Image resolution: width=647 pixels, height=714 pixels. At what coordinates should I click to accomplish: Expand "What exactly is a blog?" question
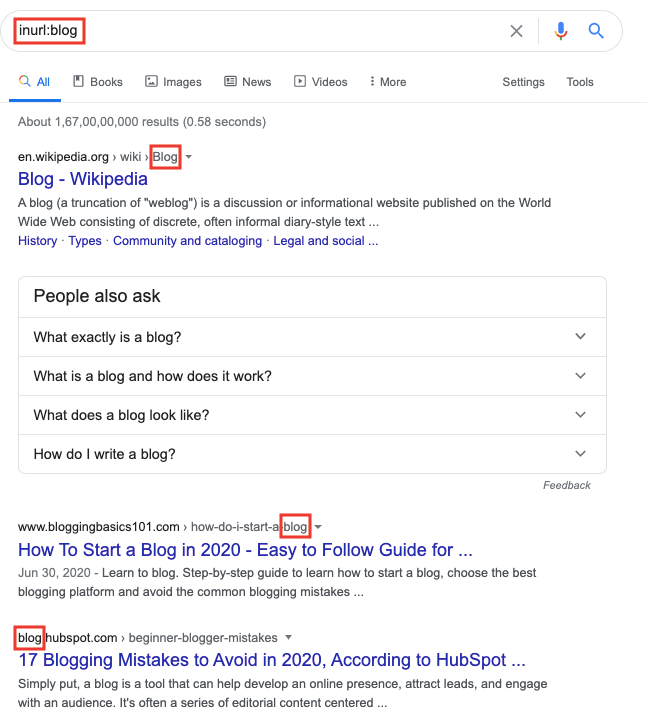312,337
